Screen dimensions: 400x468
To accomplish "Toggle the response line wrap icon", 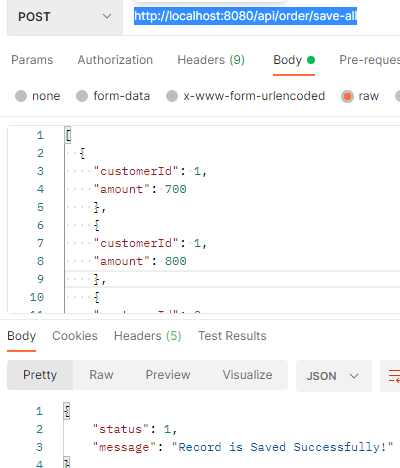I will click(393, 376).
